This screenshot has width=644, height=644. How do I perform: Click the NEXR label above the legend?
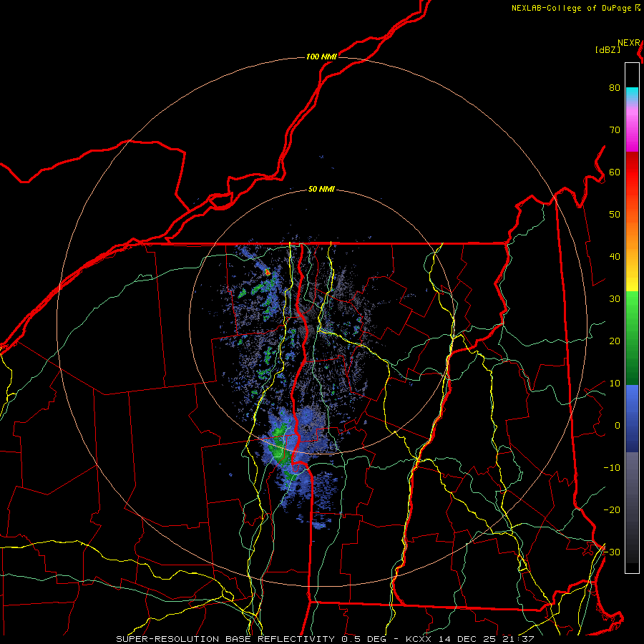(x=629, y=43)
